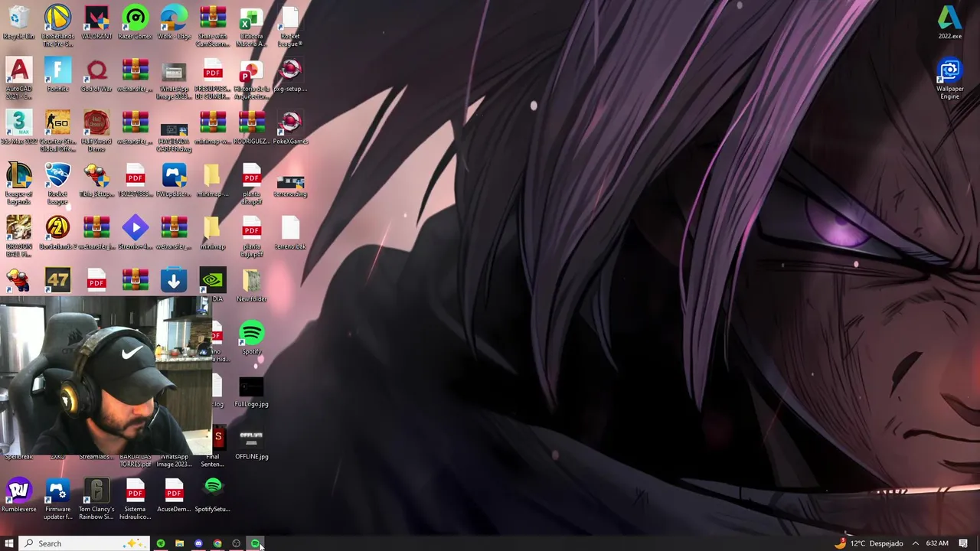980x551 pixels.
Task: Open the notification center icon
Action: pyautogui.click(x=963, y=543)
